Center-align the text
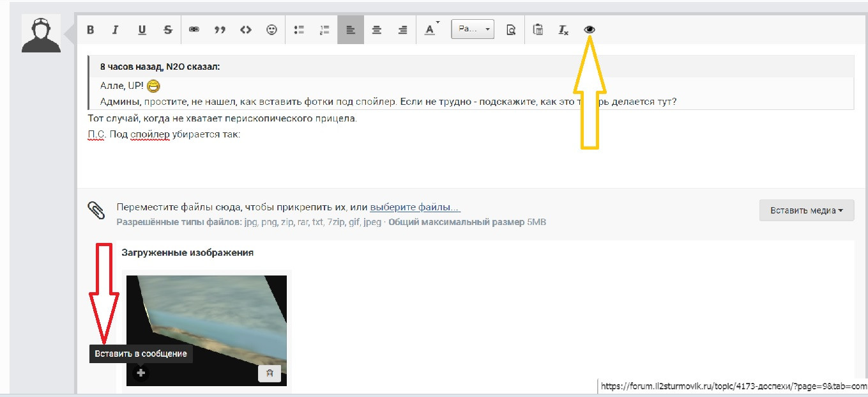 point(377,29)
